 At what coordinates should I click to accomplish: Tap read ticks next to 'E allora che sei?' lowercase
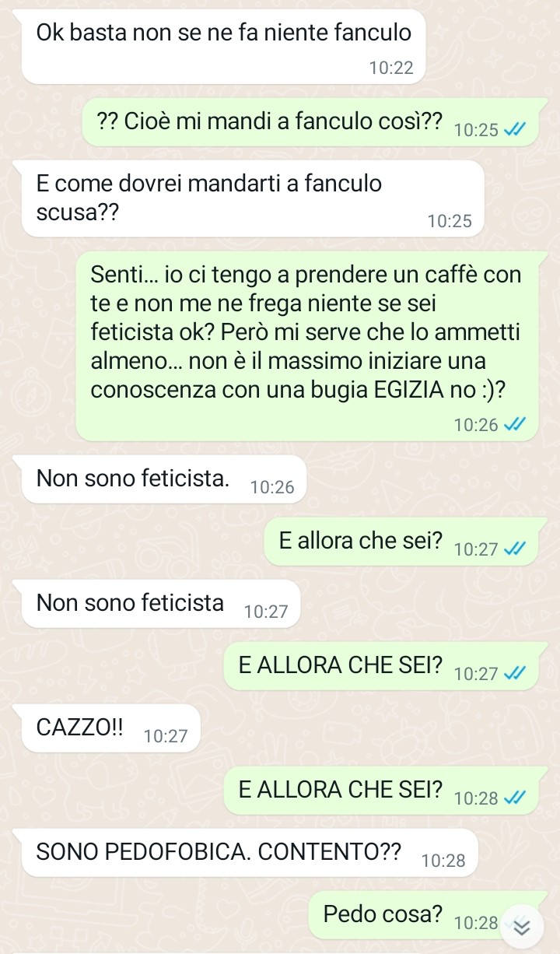pos(514,549)
